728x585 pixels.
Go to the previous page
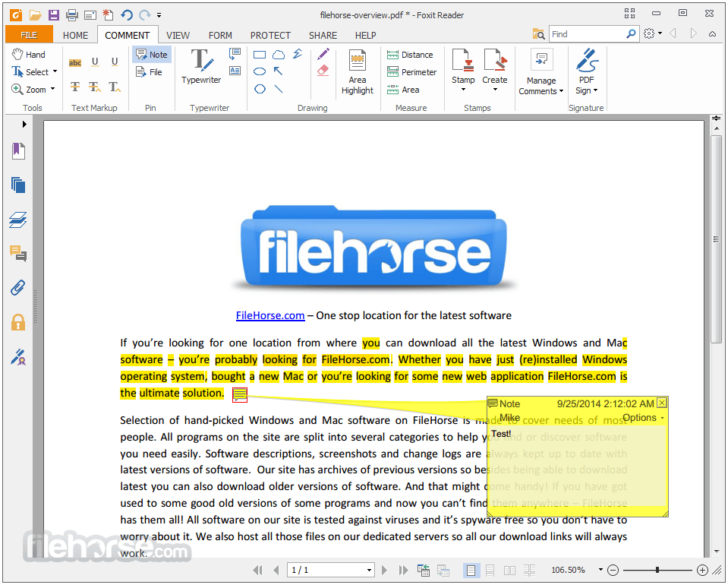(276, 570)
